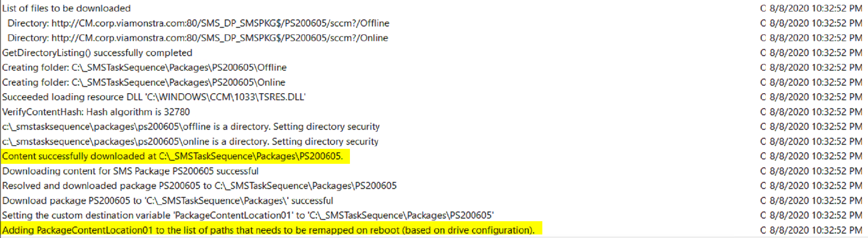
Task: Click the 'online is a directory' security line
Action: [190, 142]
